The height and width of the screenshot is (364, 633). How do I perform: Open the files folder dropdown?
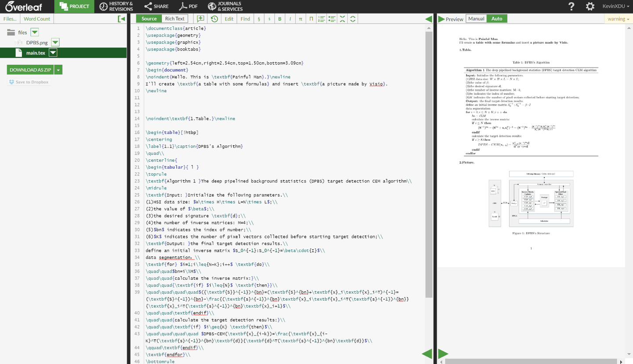coord(34,32)
